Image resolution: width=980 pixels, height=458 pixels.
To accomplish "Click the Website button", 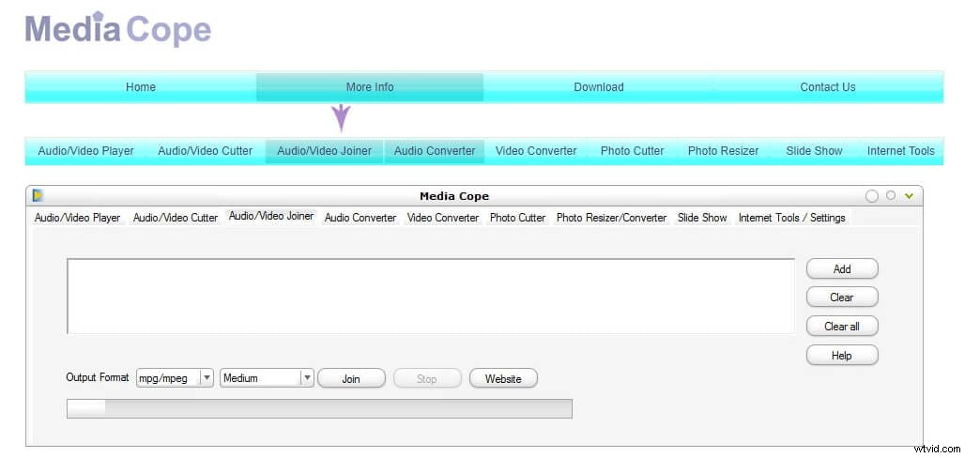I will (503, 378).
